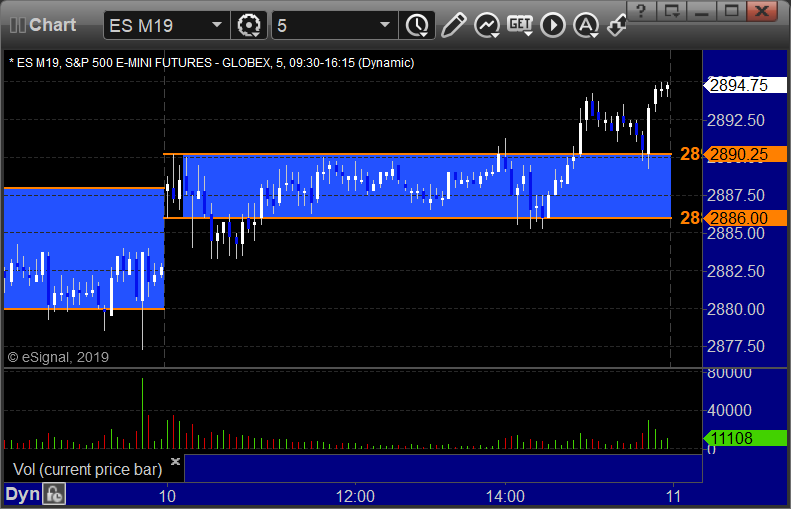Open the alerts A icon
Image resolution: width=791 pixels, height=509 pixels.
586,25
